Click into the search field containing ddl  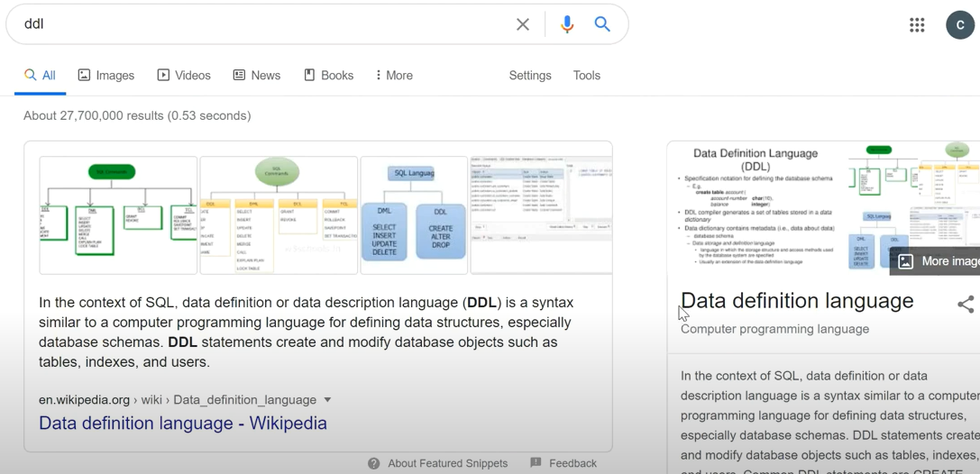click(x=262, y=24)
